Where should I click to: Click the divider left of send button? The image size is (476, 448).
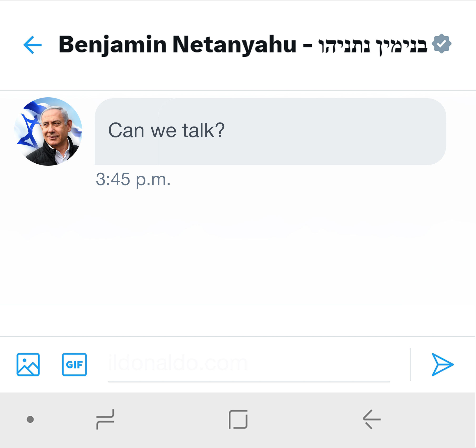coord(410,365)
